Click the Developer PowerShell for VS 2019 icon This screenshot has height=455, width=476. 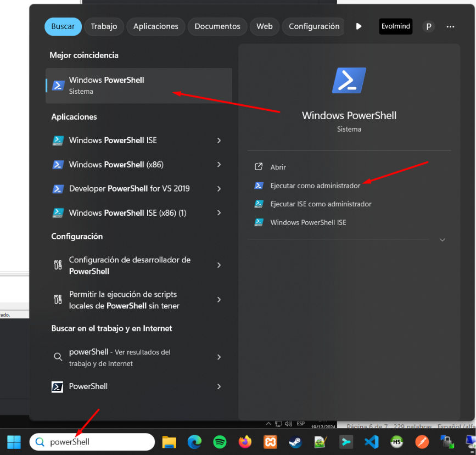(x=58, y=189)
